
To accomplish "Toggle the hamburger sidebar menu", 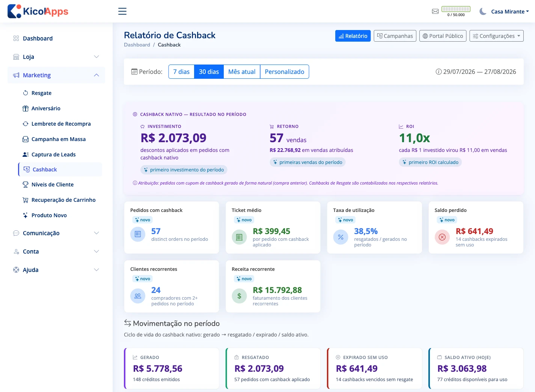I will point(122,11).
